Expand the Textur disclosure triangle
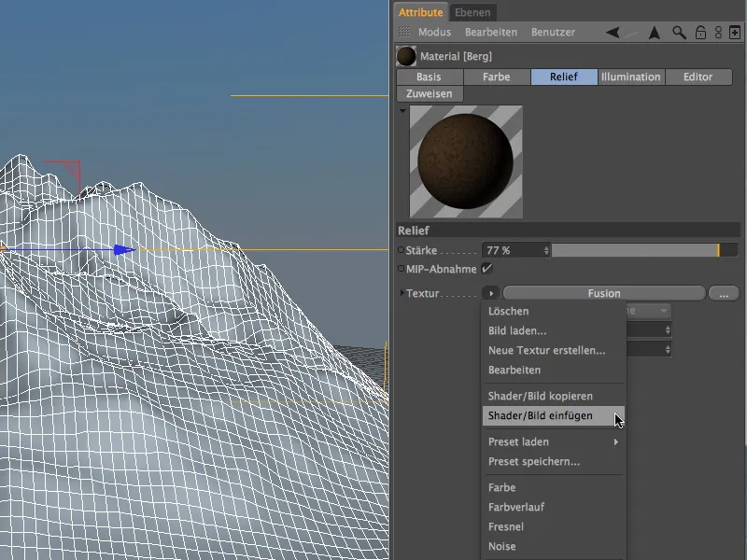 click(402, 293)
